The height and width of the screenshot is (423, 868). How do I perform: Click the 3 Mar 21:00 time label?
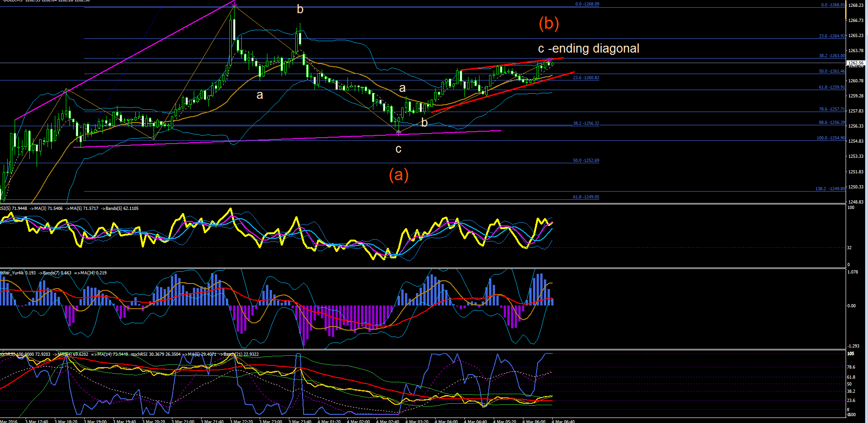183,421
